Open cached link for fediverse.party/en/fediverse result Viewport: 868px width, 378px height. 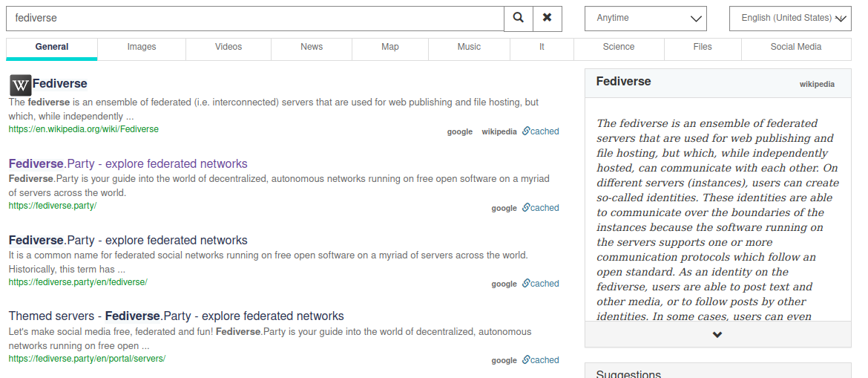(541, 284)
